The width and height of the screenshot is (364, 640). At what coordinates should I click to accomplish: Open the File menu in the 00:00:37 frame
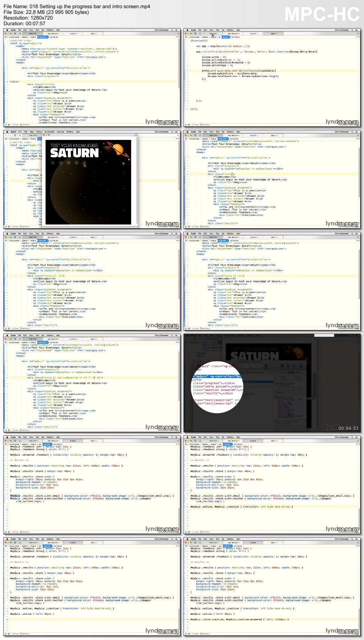pyautogui.click(x=20, y=30)
